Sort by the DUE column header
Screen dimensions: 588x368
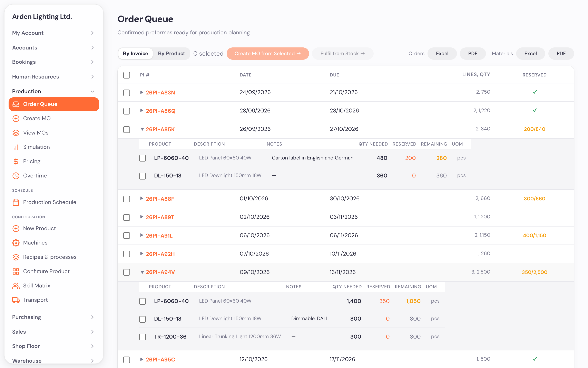pos(334,75)
